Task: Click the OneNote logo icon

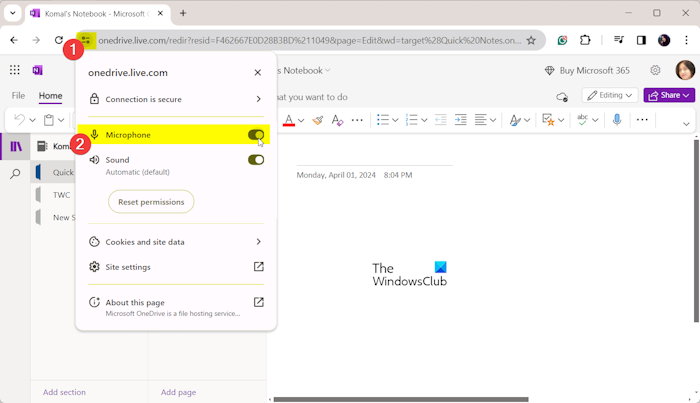Action: click(x=38, y=70)
